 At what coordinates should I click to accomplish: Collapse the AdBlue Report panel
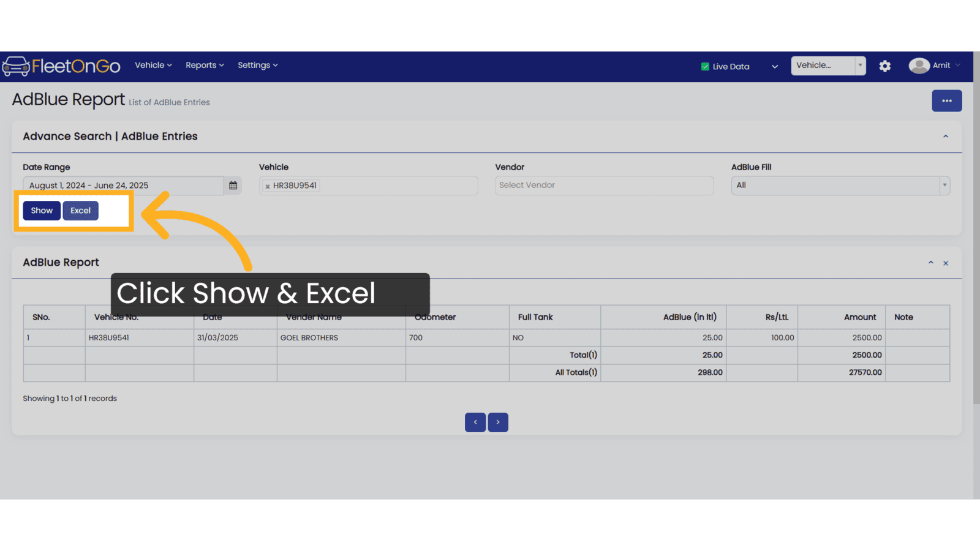pos(931,263)
